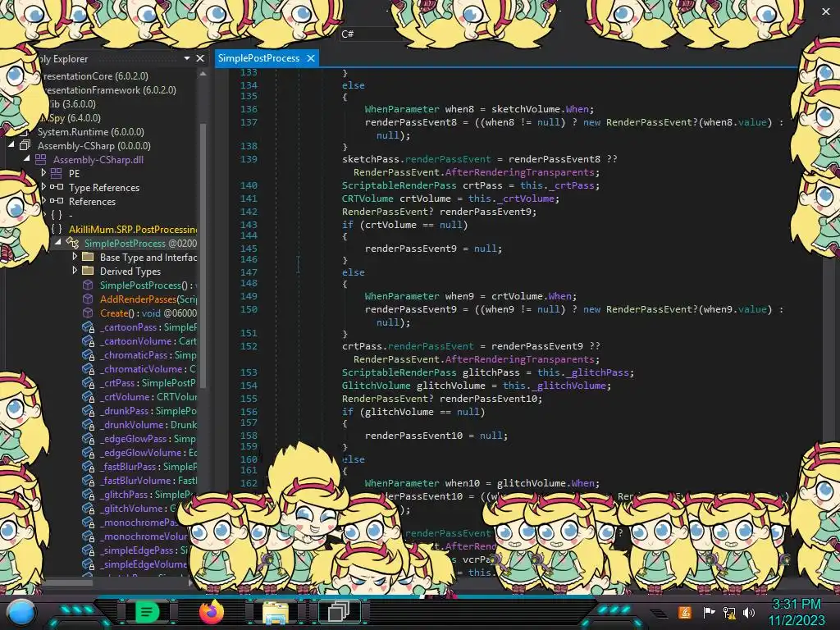Click the volume speaker tray icon
Viewport: 840px width, 630px height.
click(749, 612)
